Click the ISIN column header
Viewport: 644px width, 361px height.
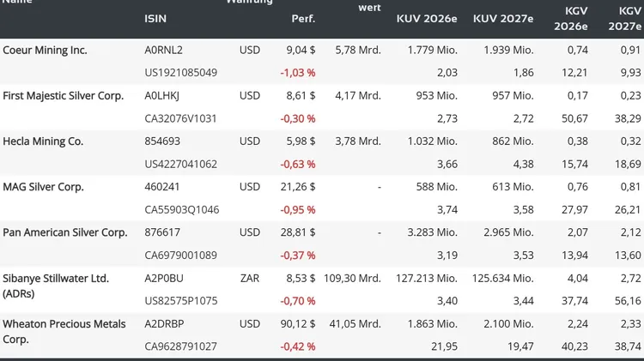point(155,19)
